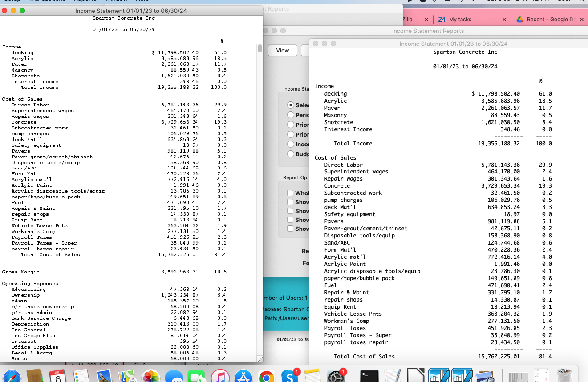Open Skype with notification badge

point(290,376)
